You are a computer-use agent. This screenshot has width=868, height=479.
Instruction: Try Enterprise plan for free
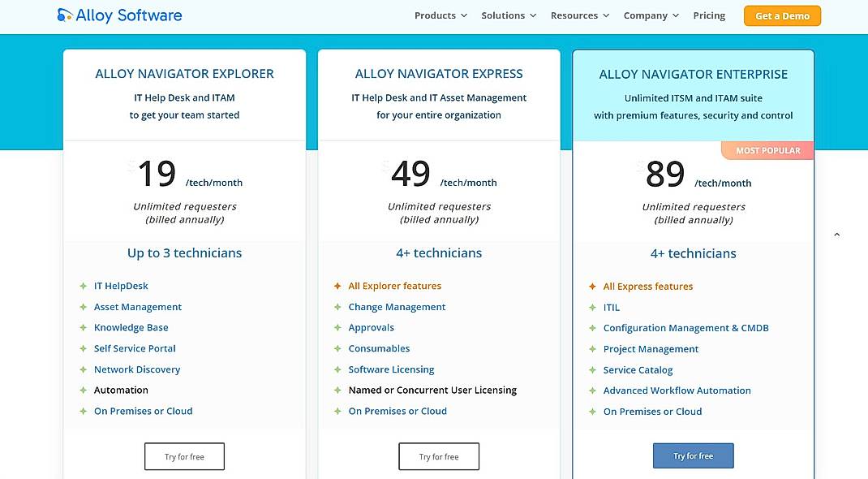[693, 456]
